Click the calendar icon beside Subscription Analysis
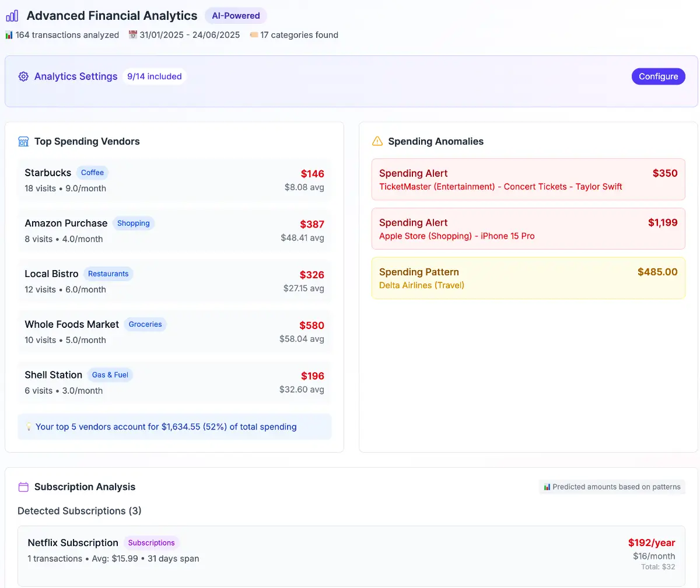This screenshot has width=700, height=588. 23,487
